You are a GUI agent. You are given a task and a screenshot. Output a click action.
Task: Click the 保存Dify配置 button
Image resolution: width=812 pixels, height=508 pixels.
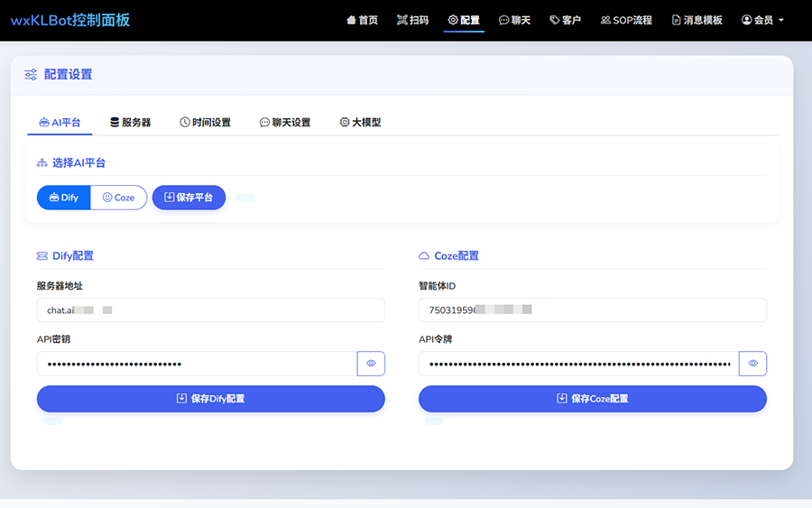(211, 399)
